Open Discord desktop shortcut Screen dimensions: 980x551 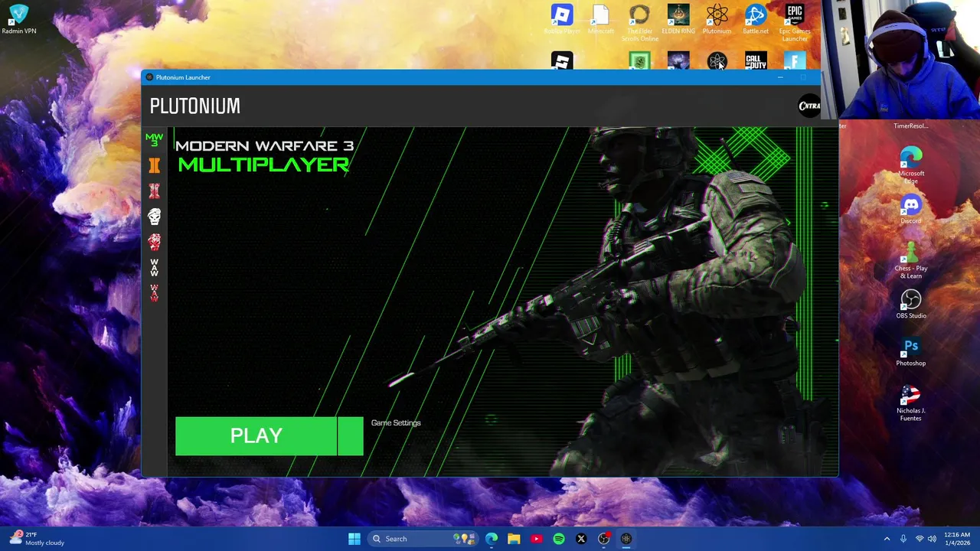point(911,210)
